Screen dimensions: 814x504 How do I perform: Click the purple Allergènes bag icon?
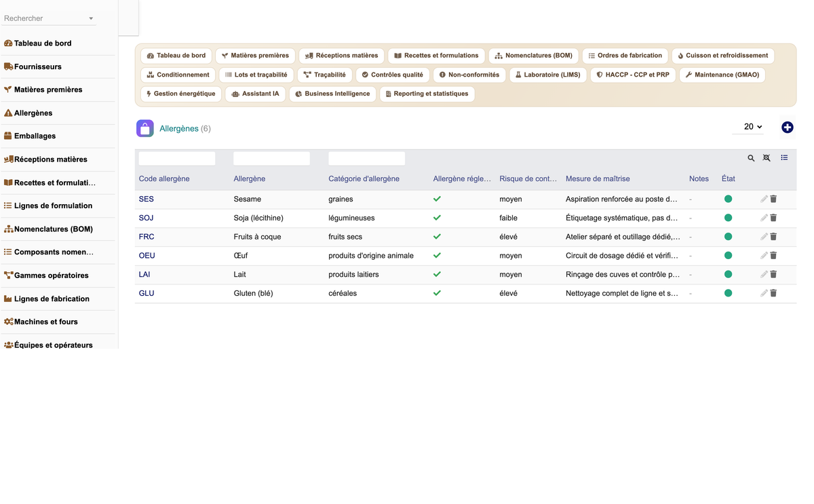144,128
